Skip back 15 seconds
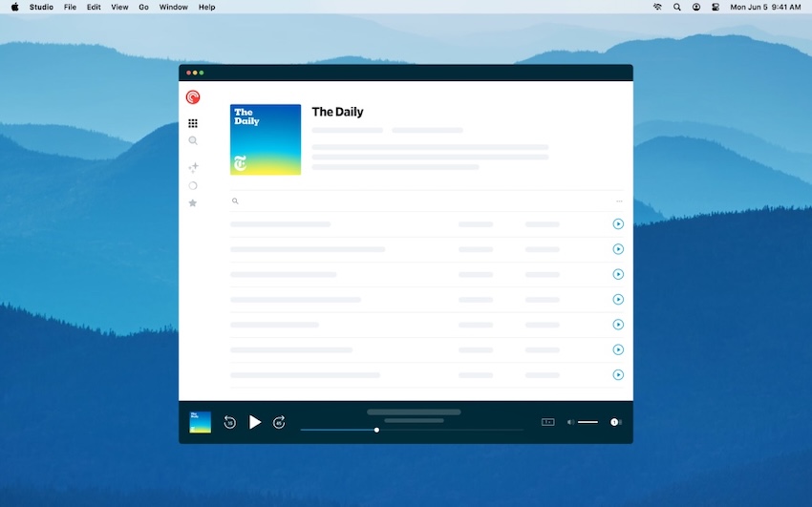812x507 pixels. point(230,422)
